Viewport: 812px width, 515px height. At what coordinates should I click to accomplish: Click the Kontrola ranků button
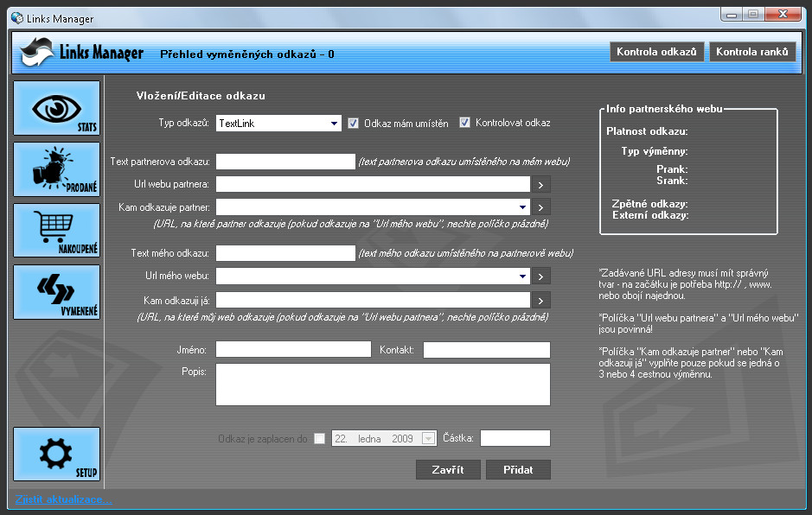752,52
